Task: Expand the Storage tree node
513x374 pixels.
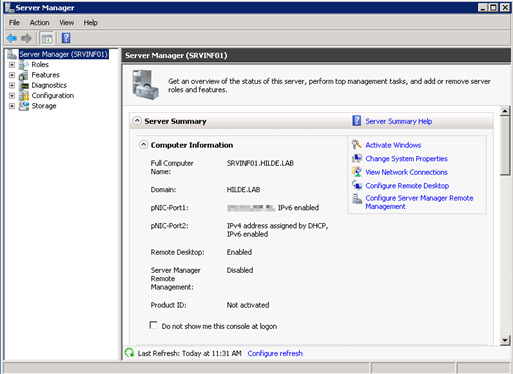Action: (12, 106)
